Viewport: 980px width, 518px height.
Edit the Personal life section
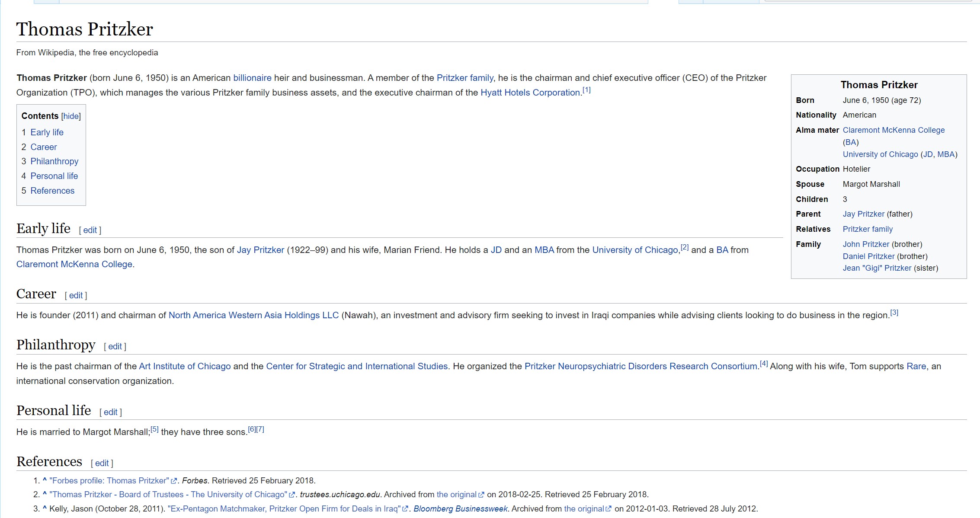click(111, 412)
